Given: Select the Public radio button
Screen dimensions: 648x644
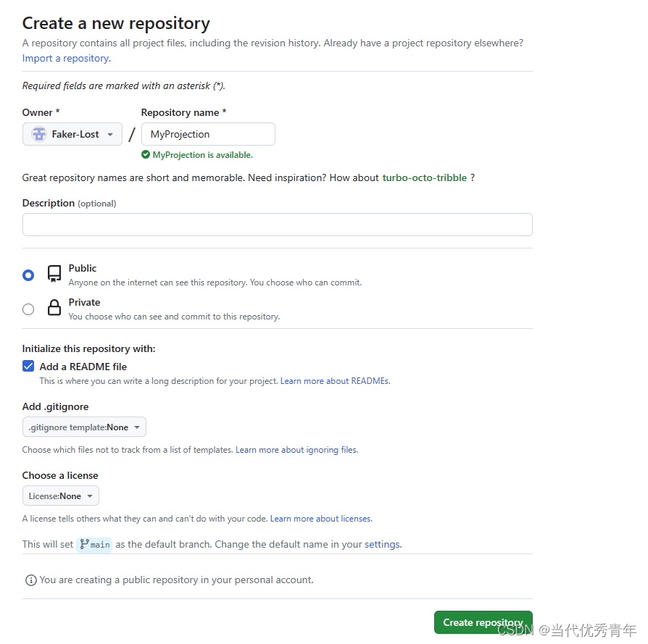Looking at the screenshot, I should [28, 275].
